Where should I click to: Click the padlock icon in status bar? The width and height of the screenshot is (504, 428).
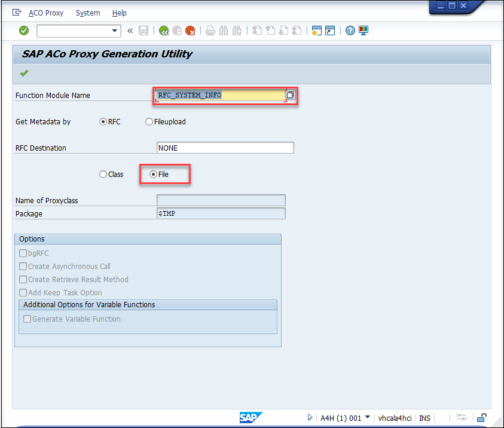pyautogui.click(x=481, y=417)
